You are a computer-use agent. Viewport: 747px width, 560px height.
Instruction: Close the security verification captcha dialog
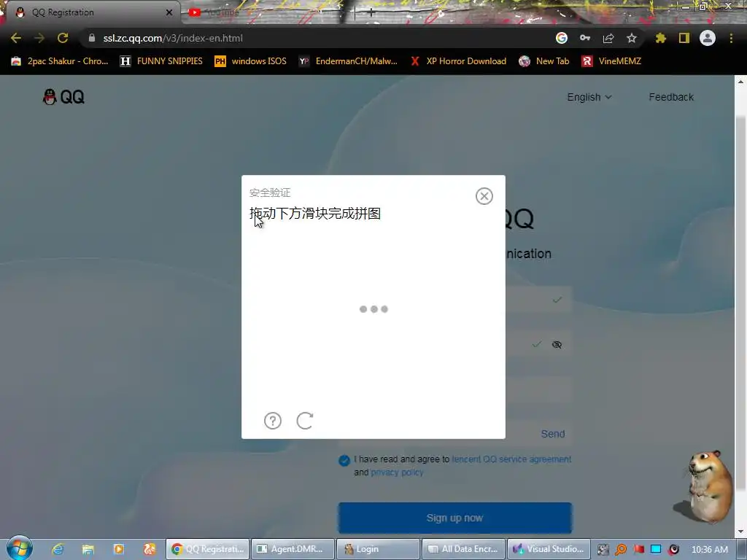(484, 195)
